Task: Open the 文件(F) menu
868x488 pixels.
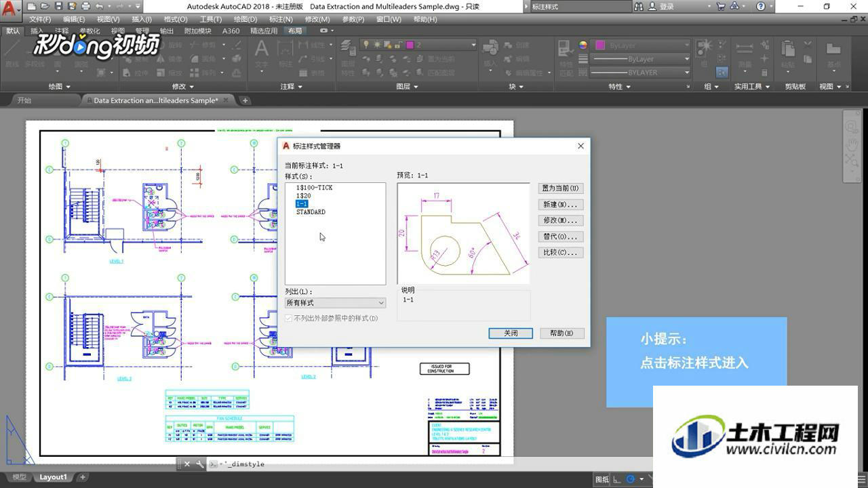Action: [40, 19]
